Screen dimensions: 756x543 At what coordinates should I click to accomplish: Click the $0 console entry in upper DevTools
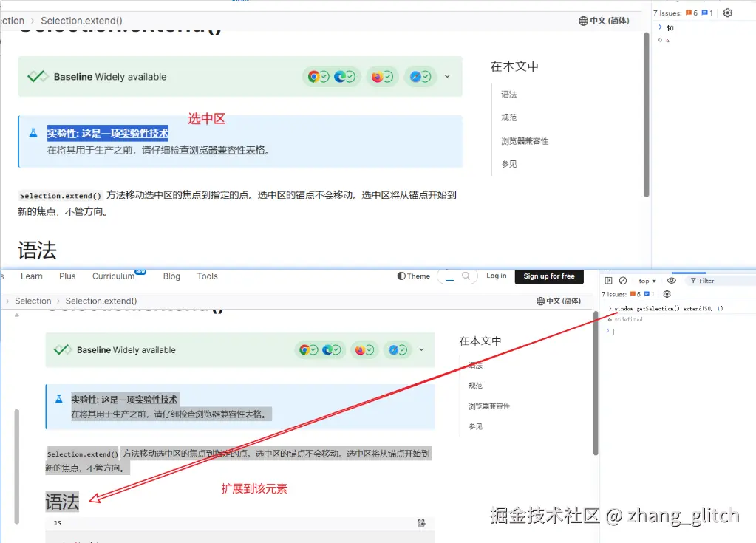(x=670, y=28)
